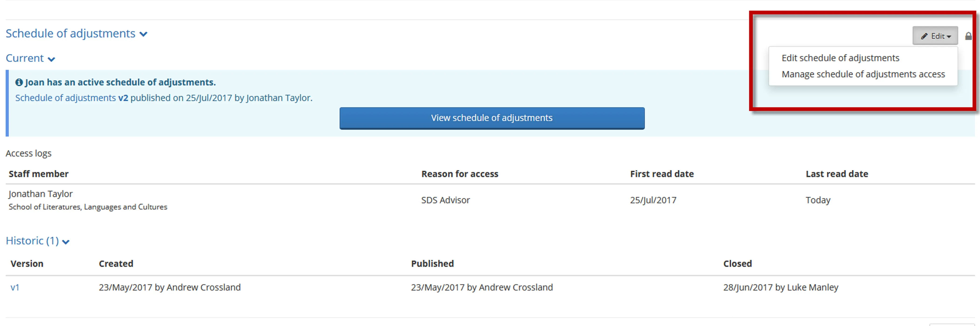This screenshot has width=980, height=326.
Task: Click the info icon in the alert banner
Action: pyautogui.click(x=19, y=82)
